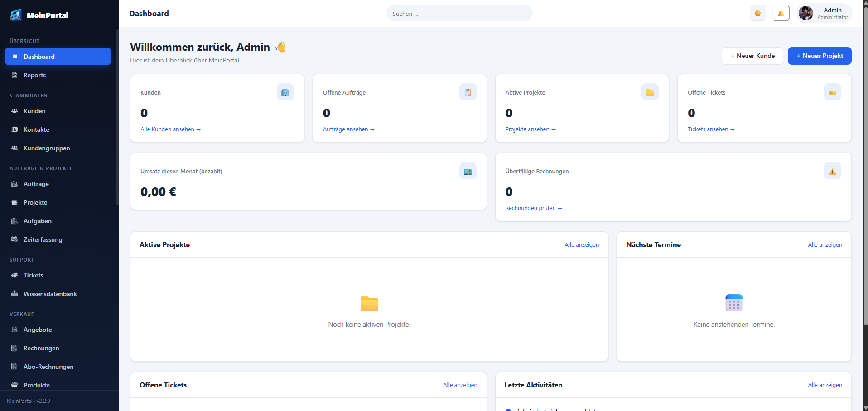Click Alle anzeigen in Nächste Termine panel
Screen dimensions: 868x411
tap(825, 245)
